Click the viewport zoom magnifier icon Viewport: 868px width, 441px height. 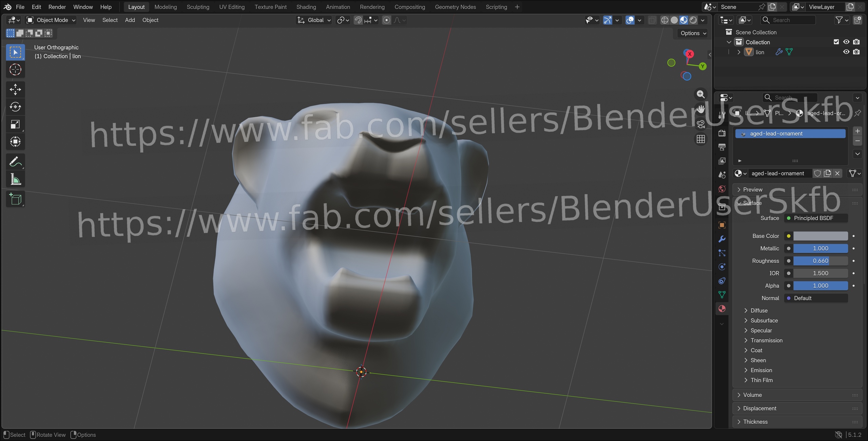(x=700, y=94)
